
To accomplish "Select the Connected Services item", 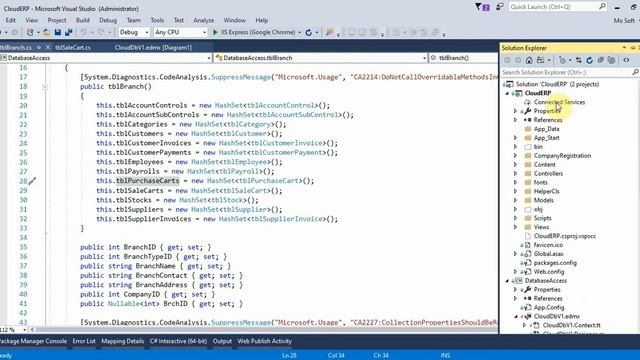I will 559,102.
